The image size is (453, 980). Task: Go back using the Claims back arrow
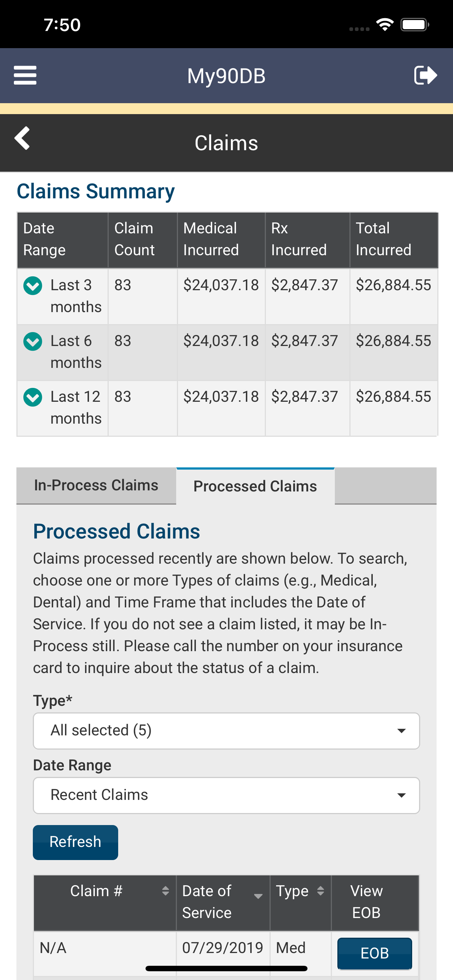point(22,138)
